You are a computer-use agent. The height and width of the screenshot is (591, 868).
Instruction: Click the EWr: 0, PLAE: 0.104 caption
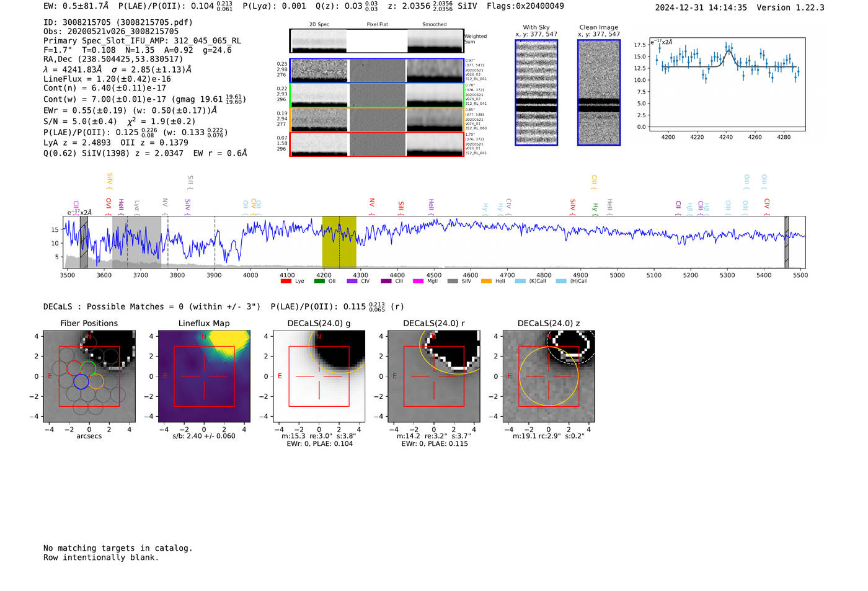pyautogui.click(x=319, y=443)
